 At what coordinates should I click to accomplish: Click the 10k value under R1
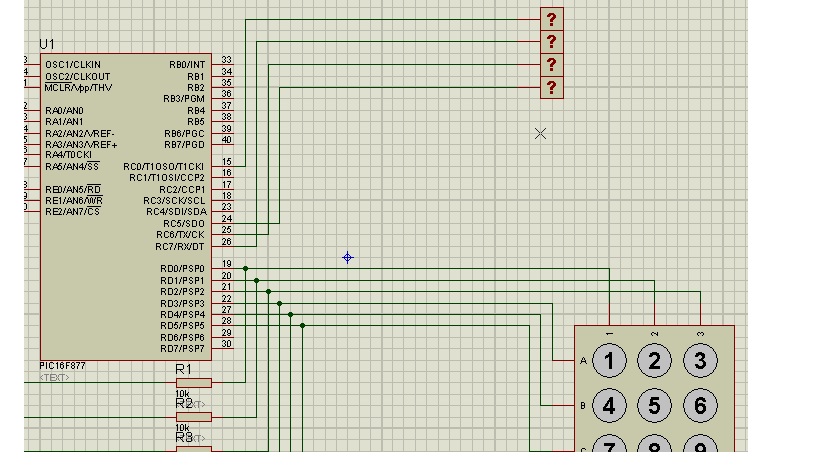pos(182,393)
